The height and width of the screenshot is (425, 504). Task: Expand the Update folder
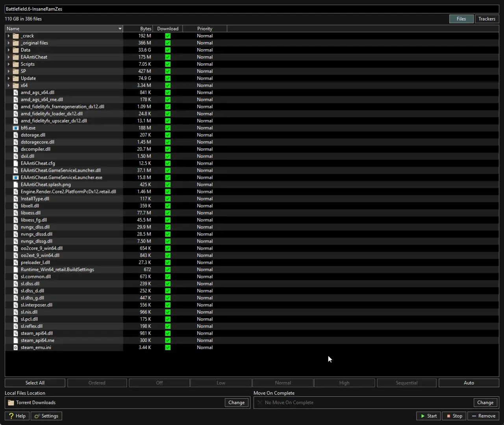tap(9, 78)
